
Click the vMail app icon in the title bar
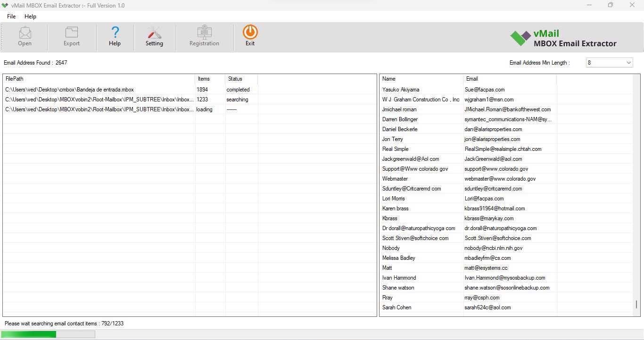[x=5, y=5]
